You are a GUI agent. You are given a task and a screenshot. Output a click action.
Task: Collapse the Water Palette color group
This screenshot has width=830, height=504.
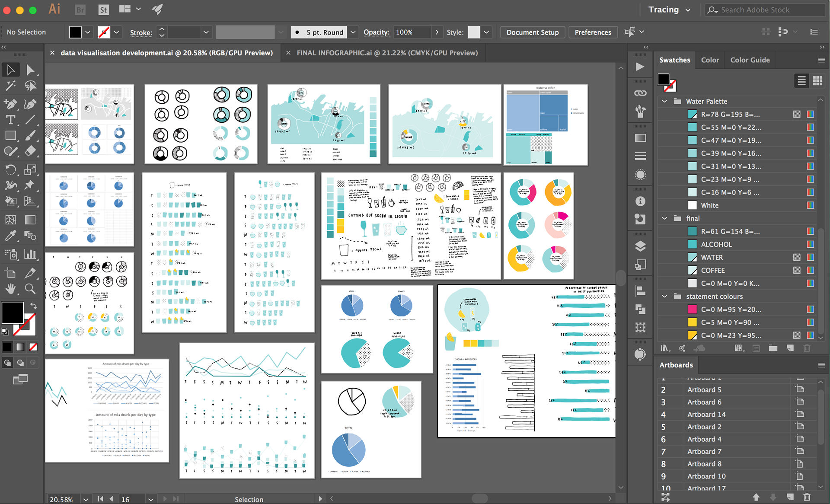pyautogui.click(x=664, y=101)
